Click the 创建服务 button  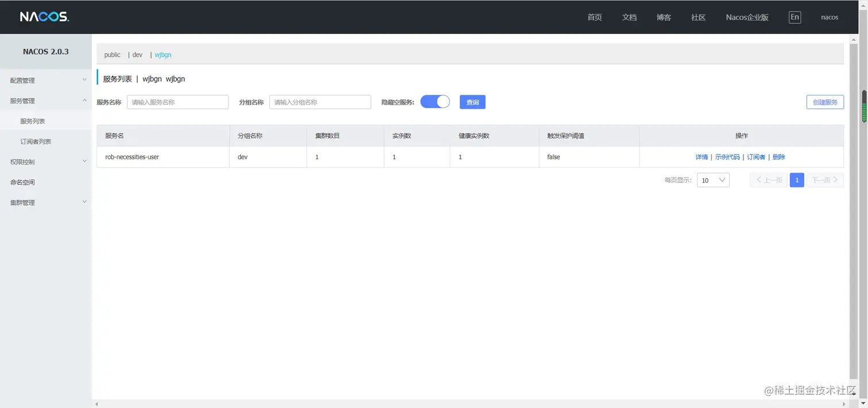coord(825,102)
